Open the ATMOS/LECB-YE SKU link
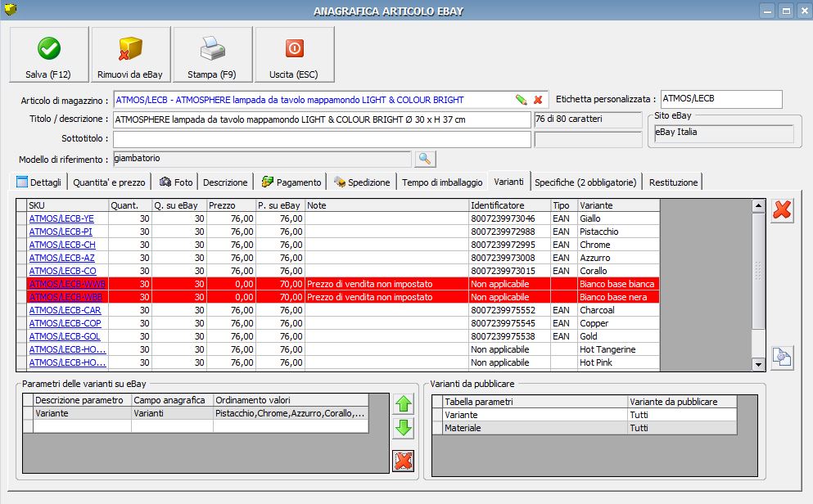 click(x=61, y=218)
